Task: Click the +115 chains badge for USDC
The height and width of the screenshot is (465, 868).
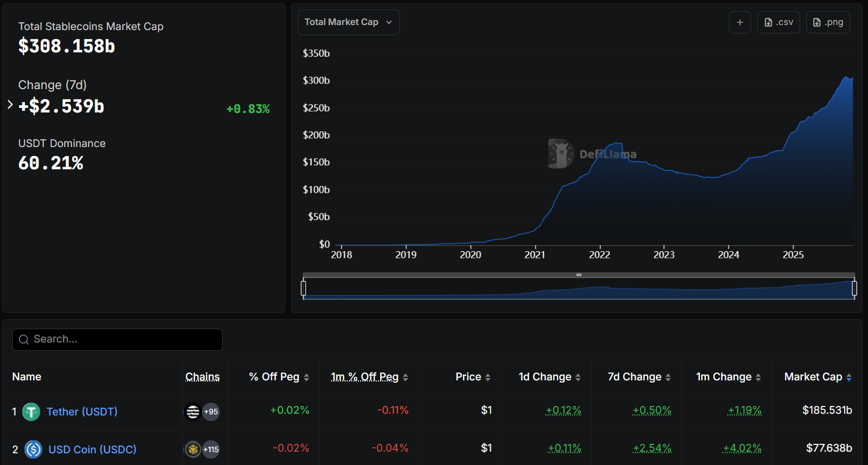Action: (x=211, y=449)
